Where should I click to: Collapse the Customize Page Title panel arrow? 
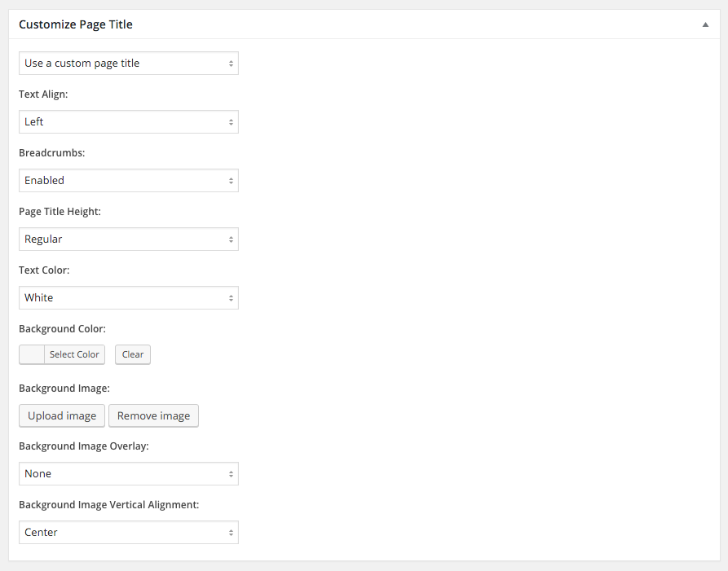(x=705, y=24)
